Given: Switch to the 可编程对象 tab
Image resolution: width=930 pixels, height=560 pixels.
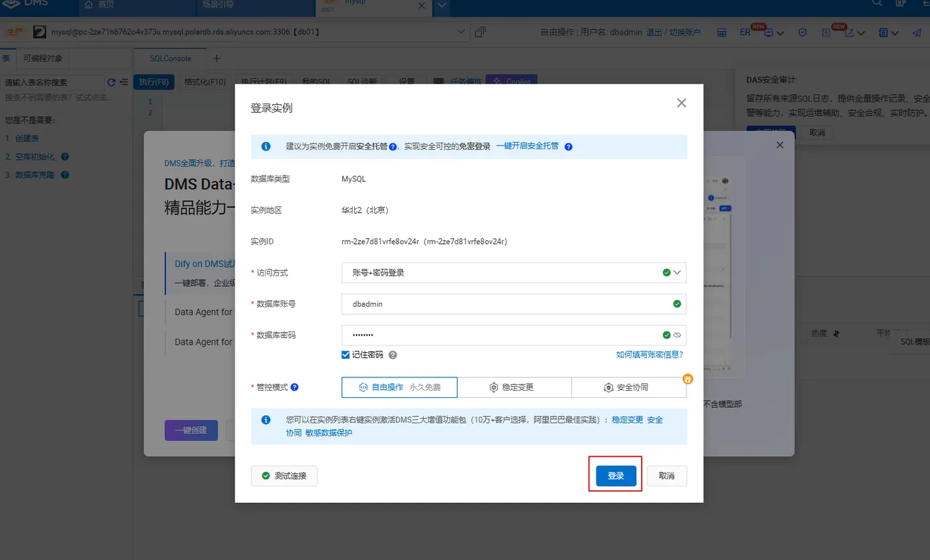Looking at the screenshot, I should [43, 58].
